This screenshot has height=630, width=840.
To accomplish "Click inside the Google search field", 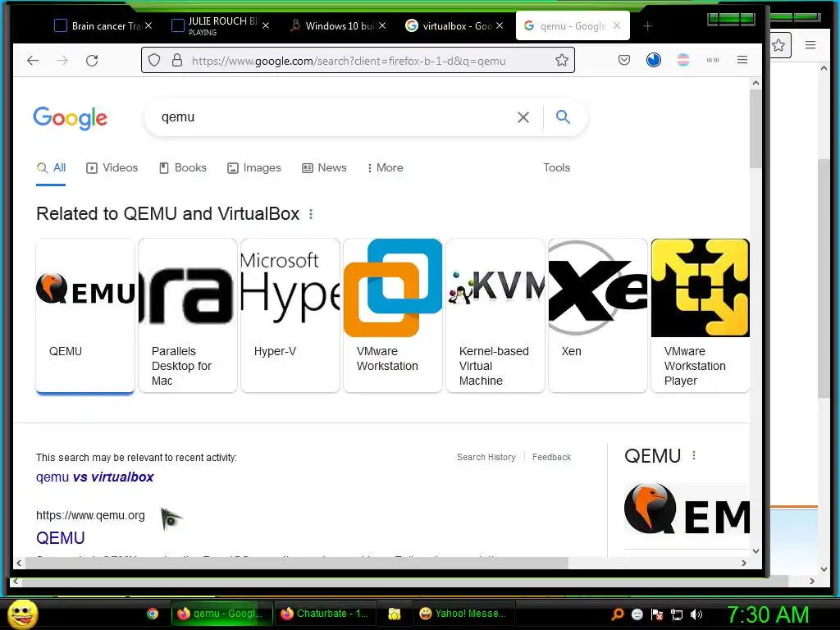I will [332, 117].
